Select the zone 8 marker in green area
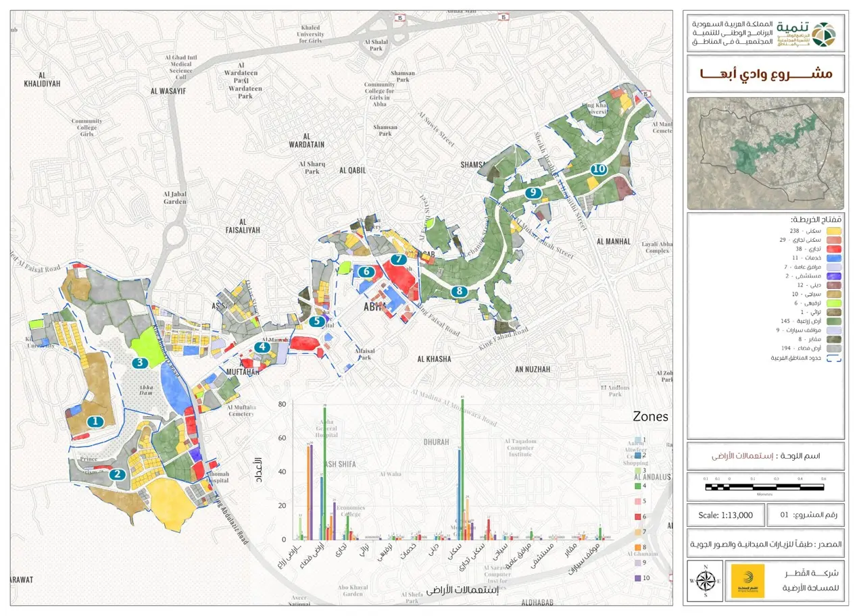Image resolution: width=859 pixels, height=616 pixels. (459, 292)
